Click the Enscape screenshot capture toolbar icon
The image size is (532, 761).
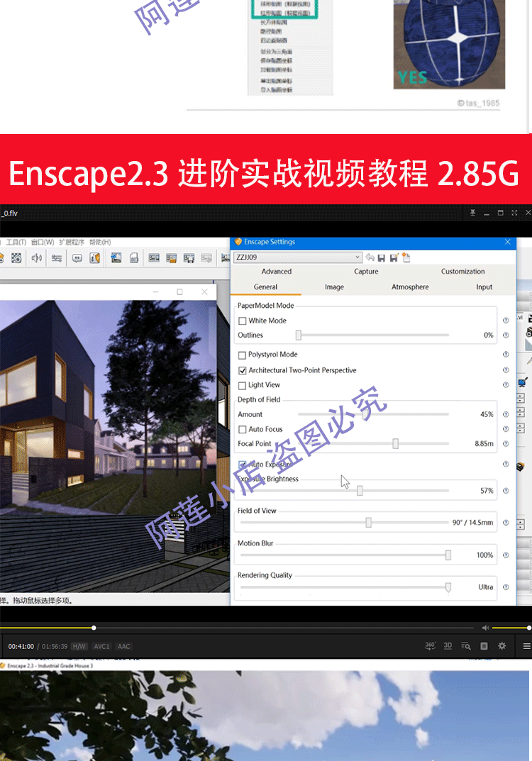16,257
